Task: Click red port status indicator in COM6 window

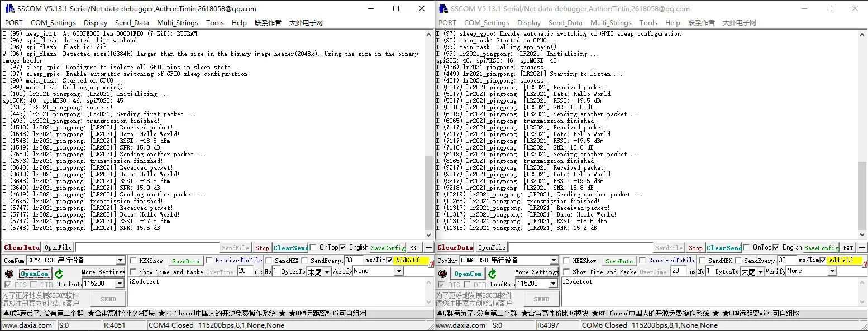Action: pos(442,274)
